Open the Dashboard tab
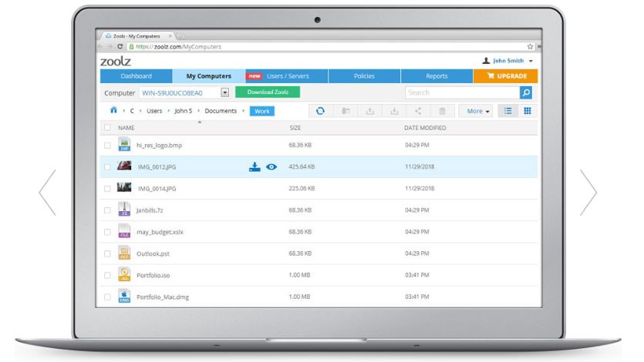Viewport: 644px width, 362px height. [x=136, y=75]
